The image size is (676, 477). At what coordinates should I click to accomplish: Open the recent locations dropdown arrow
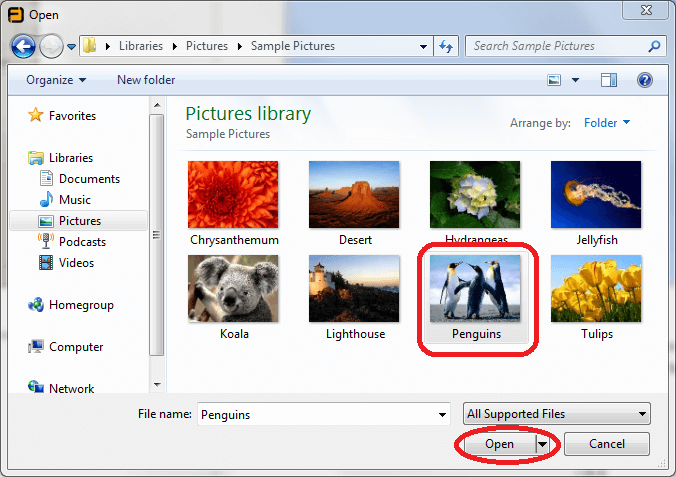72,46
